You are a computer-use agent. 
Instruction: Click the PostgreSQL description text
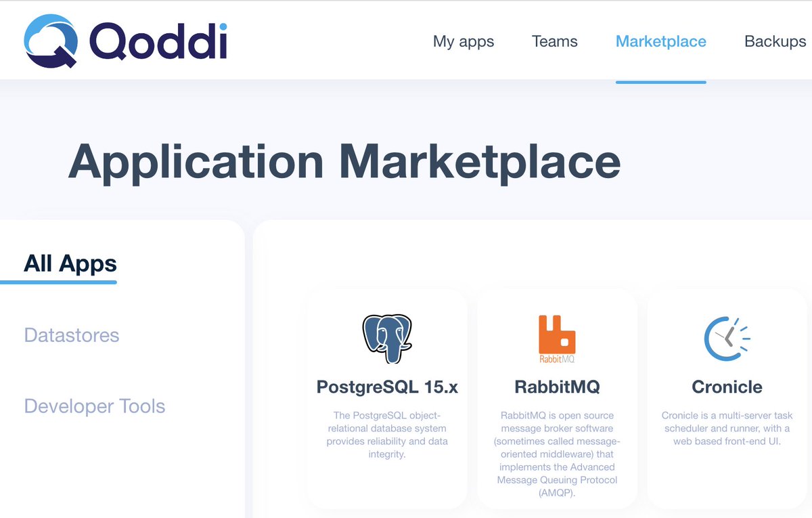[x=387, y=435]
